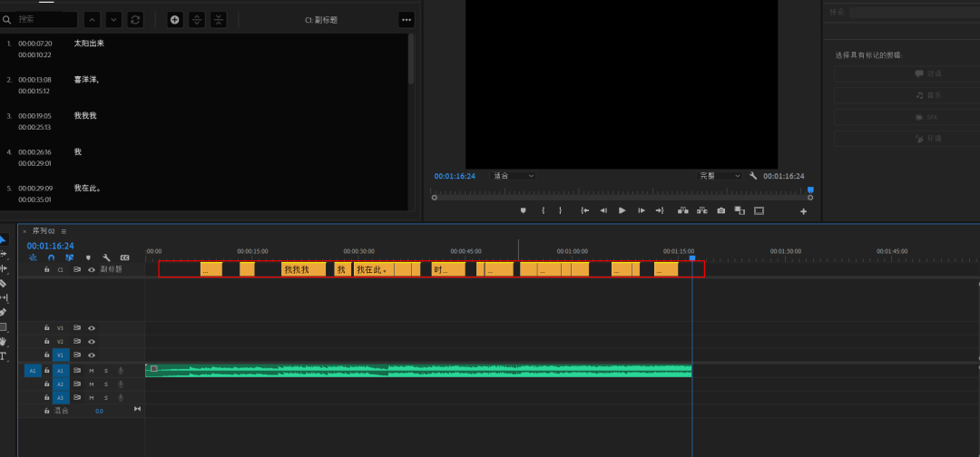Viewport: 980px width, 457px height.
Task: Open Program Monitor settings wrench
Action: click(x=753, y=176)
